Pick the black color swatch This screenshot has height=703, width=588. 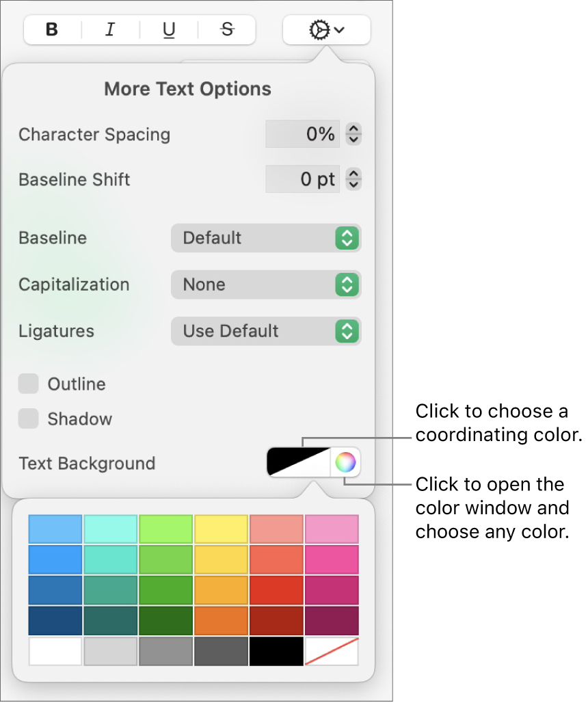coord(276,651)
